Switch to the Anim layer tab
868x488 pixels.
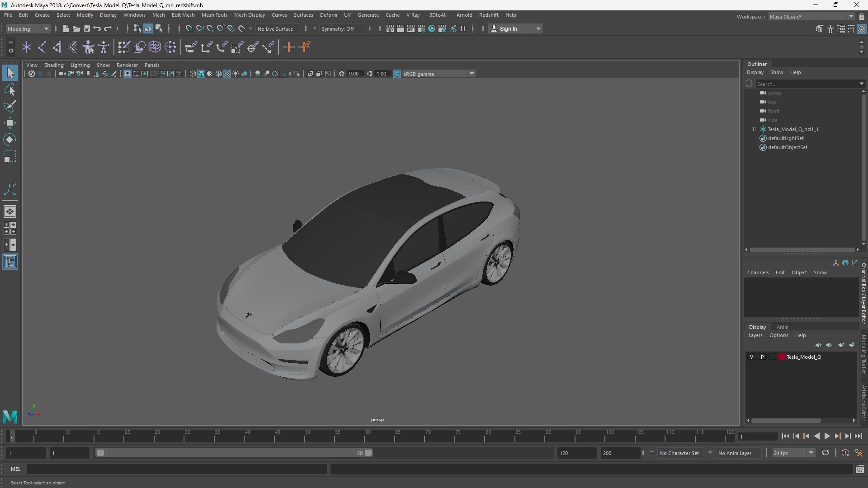(x=782, y=327)
